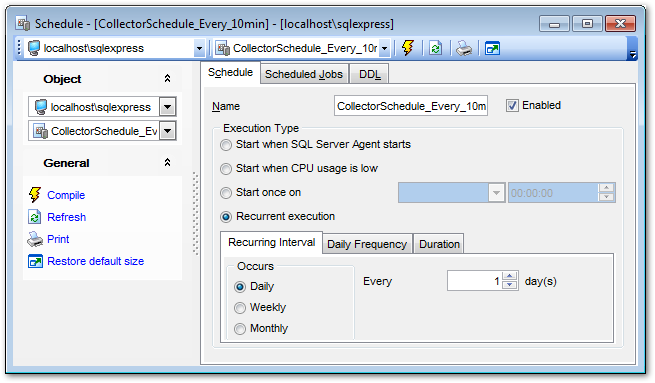Click the schedule icon in toolbar object combo
The height and width of the screenshot is (383, 655).
[x=223, y=48]
